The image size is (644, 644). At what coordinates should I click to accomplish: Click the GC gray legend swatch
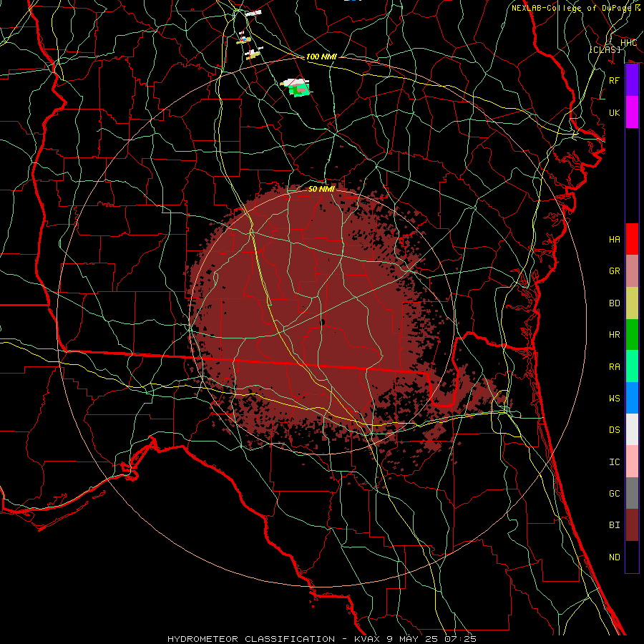click(632, 493)
